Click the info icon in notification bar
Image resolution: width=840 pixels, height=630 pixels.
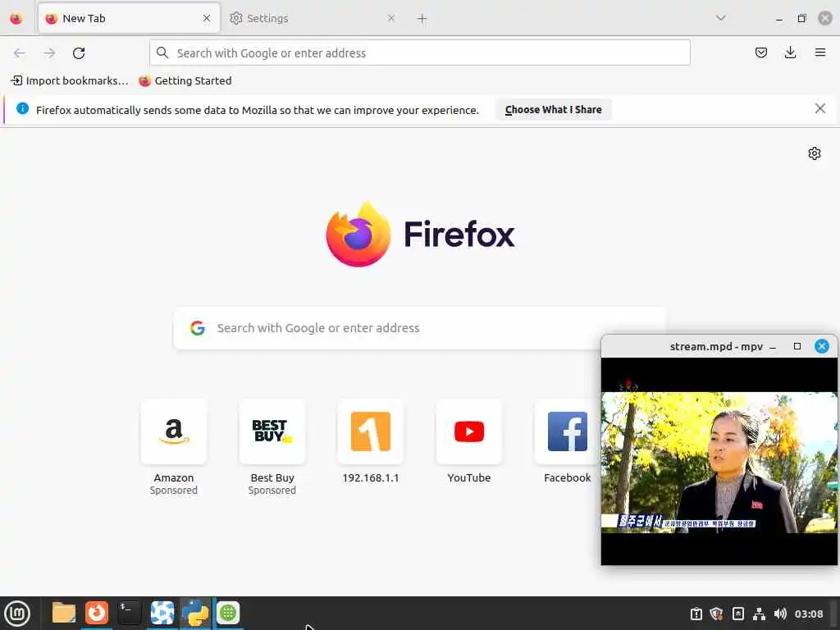click(22, 109)
